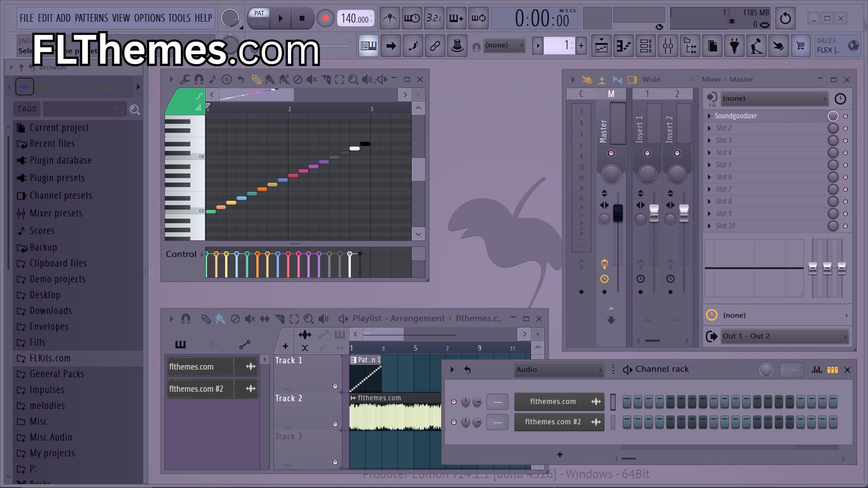This screenshot has height=488, width=868.
Task: Select the Mute tool in the Piano roll
Action: pyautogui.click(x=311, y=80)
